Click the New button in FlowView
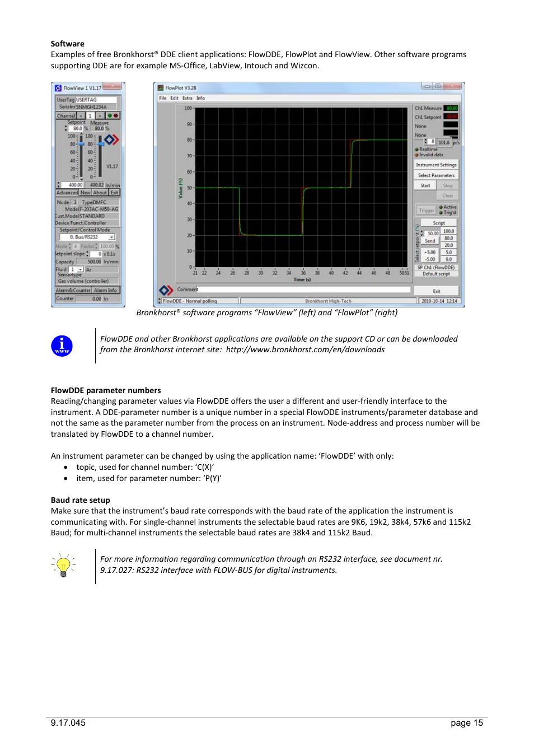Screen dimensions: 534x756 coord(85,192)
